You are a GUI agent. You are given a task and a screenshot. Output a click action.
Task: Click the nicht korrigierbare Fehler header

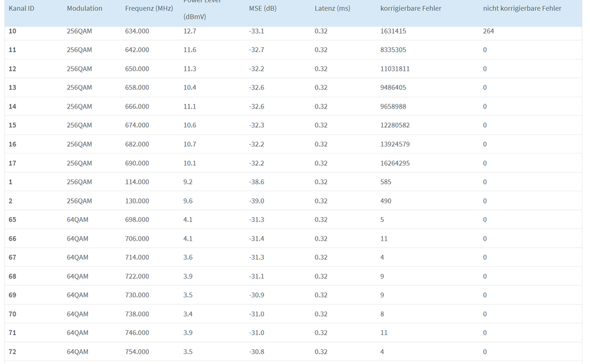522,9
